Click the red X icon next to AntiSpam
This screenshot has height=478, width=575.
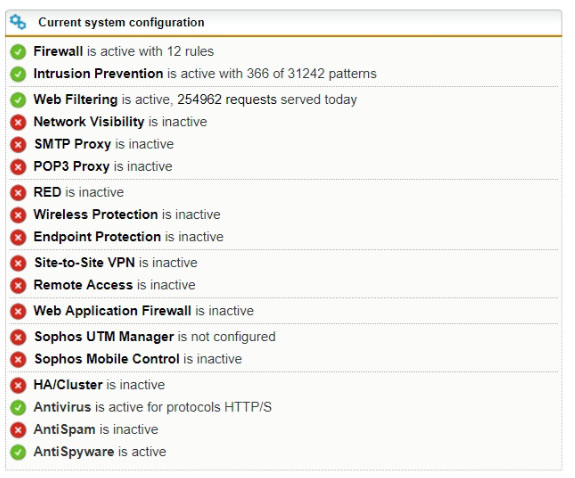(18, 430)
